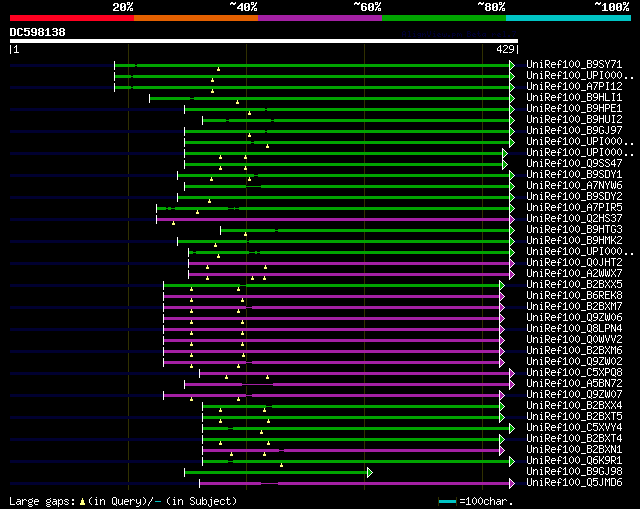The width and height of the screenshot is (640, 509).
Task: Select hit UniRef100_Q9ZW02
Action: tap(574, 362)
